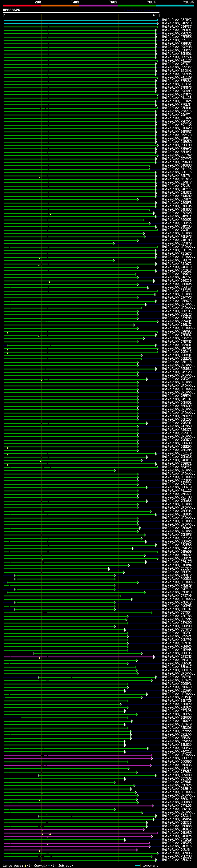197x868 pixels.
Task: Click the cyan 100char scale line in legend
Action: point(138,866)
